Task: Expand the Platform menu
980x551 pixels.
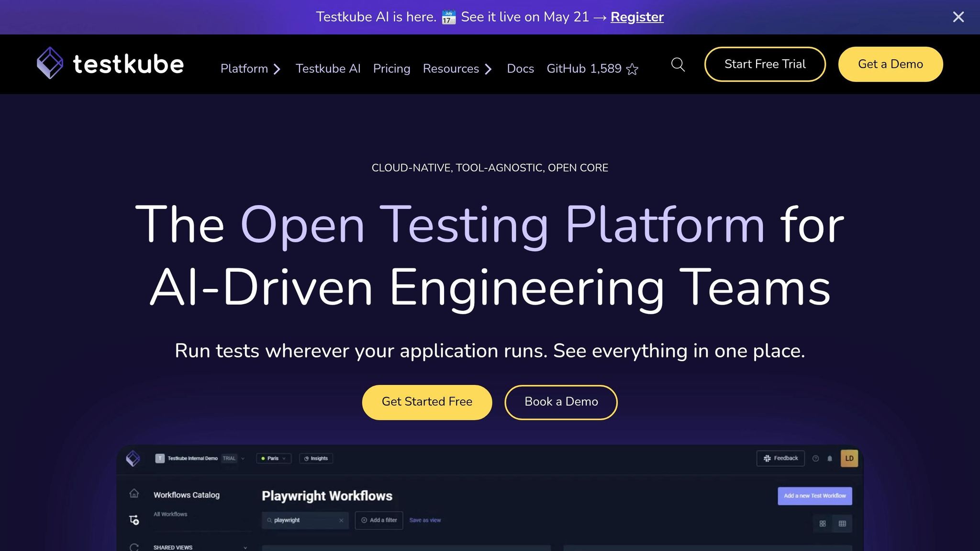Action: click(x=250, y=69)
